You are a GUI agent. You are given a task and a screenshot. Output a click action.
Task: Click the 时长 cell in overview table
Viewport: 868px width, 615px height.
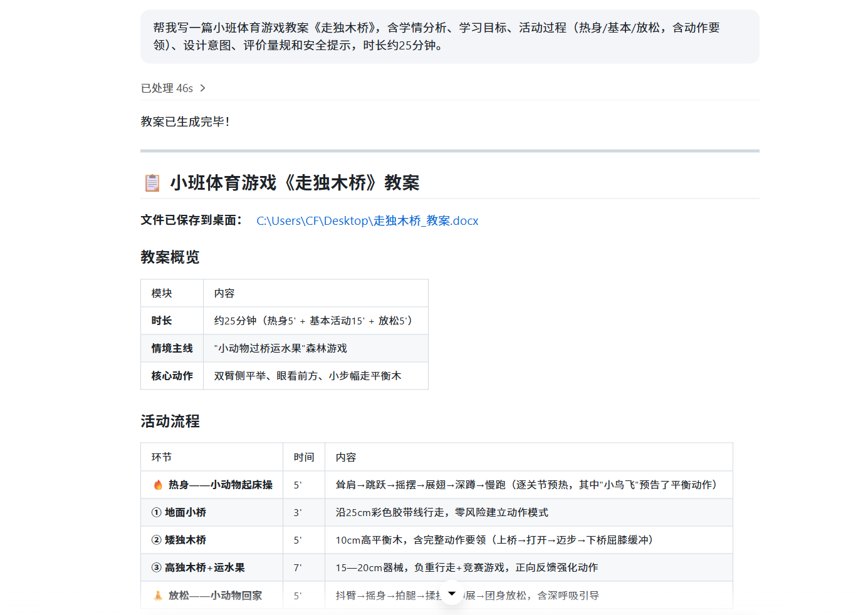[172, 321]
